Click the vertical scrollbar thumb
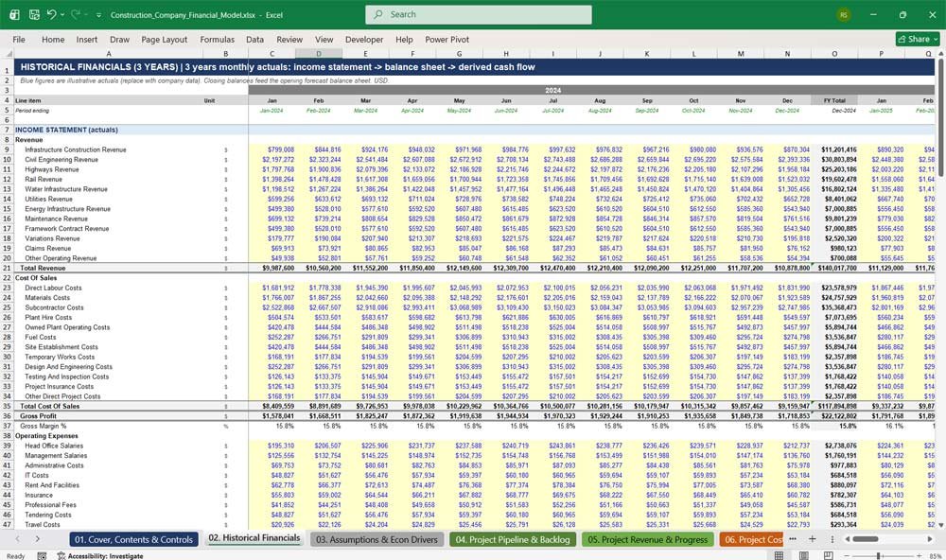The image size is (946, 560). pos(940,117)
